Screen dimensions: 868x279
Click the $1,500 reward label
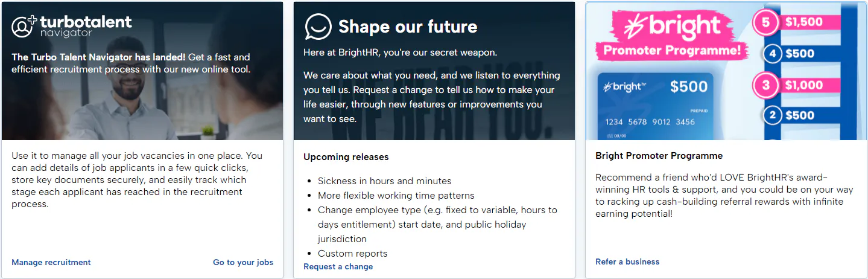coord(803,22)
